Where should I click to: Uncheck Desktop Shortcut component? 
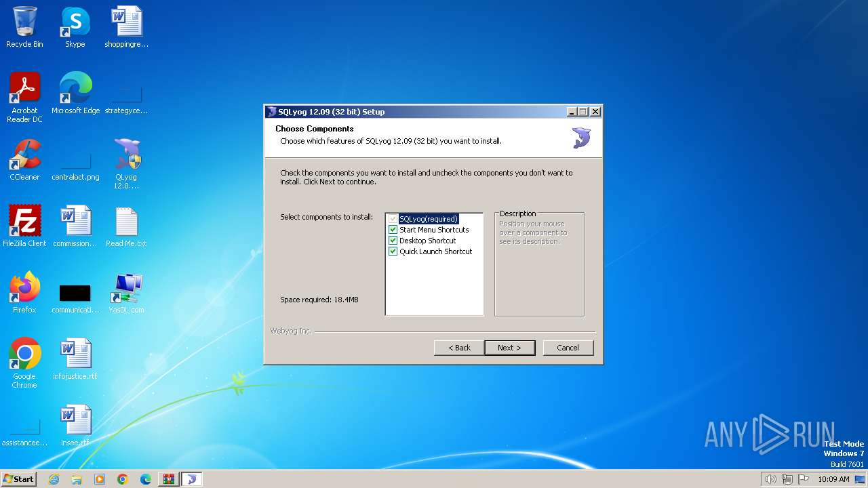click(393, 241)
